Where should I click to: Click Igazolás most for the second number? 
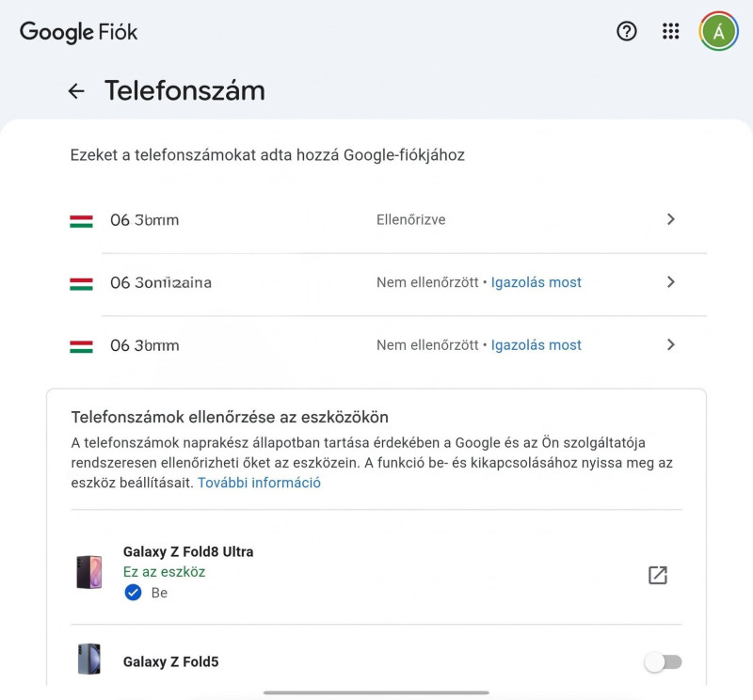(x=536, y=282)
